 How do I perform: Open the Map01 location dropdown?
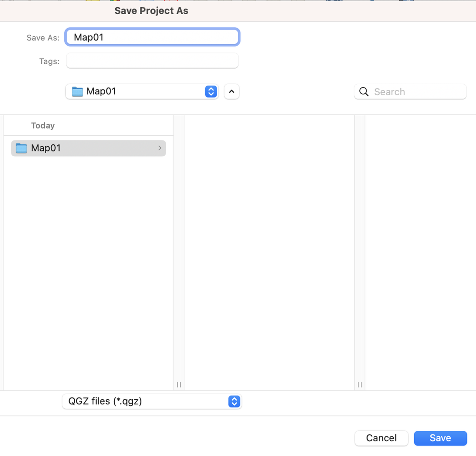[x=142, y=91]
